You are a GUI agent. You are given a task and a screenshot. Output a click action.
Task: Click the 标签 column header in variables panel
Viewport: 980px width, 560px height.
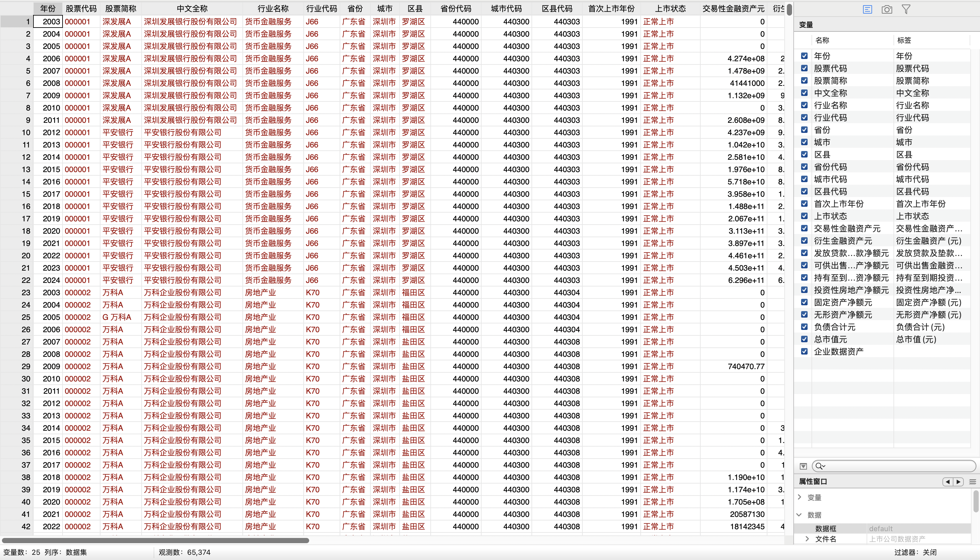pos(904,40)
